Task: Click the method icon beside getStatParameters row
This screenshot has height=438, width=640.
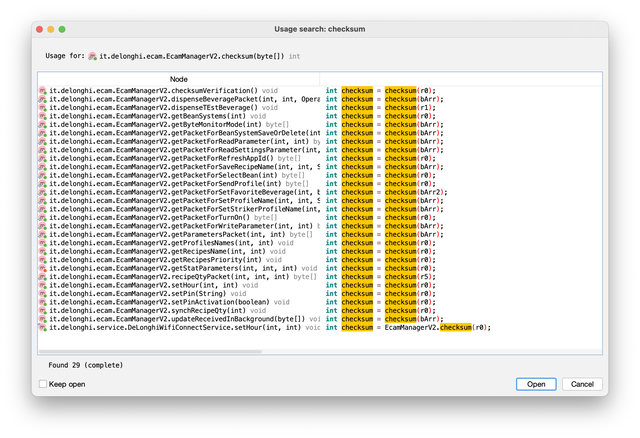Action: [x=43, y=269]
